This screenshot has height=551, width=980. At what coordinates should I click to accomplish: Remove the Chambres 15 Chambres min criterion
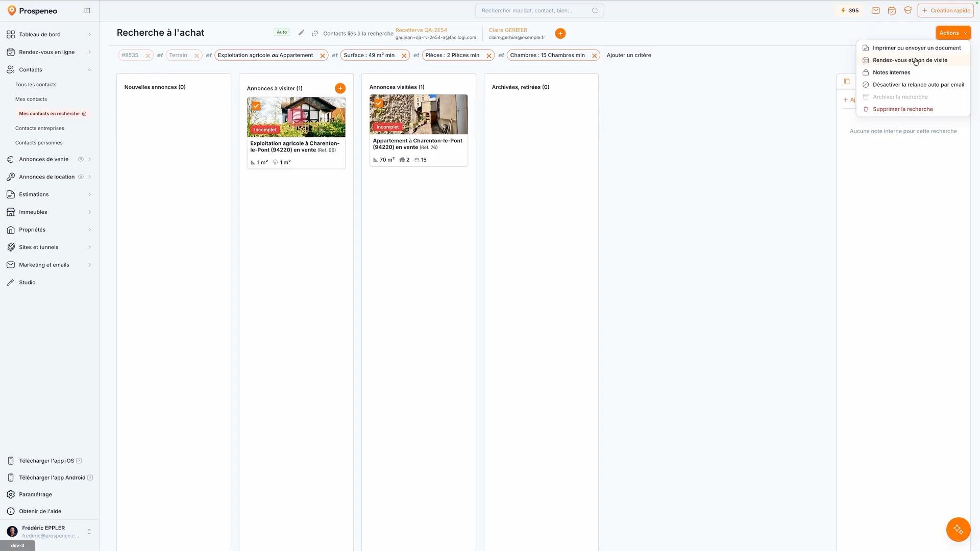594,56
